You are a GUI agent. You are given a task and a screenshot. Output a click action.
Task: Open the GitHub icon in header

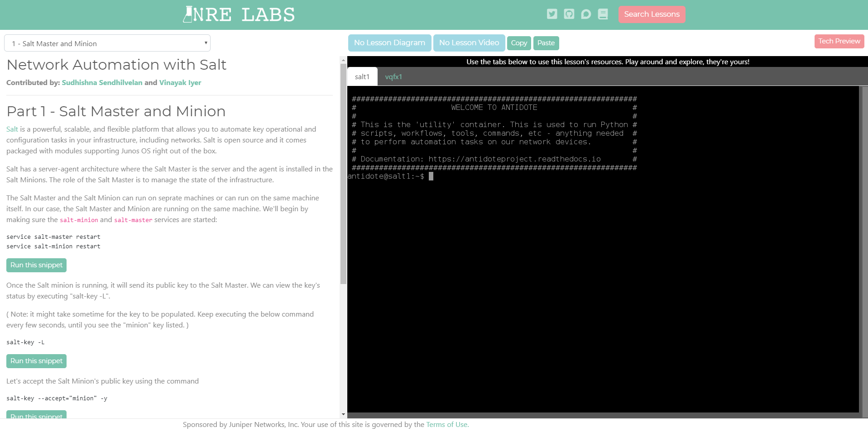point(569,14)
